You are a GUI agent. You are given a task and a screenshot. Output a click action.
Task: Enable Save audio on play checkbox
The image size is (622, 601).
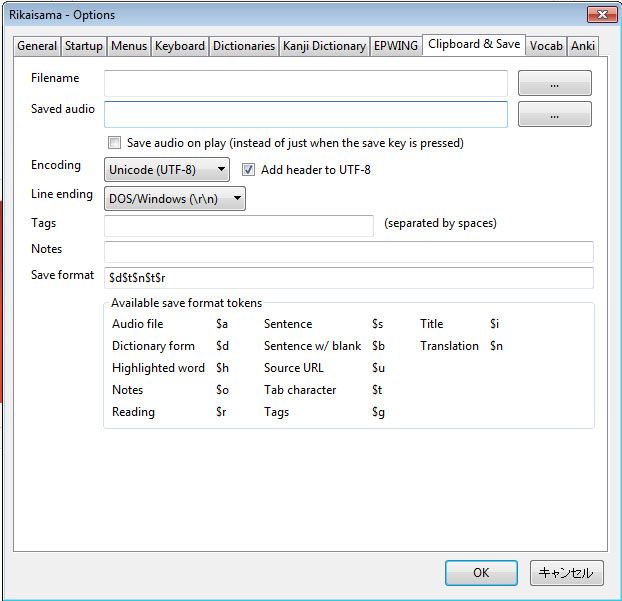114,143
